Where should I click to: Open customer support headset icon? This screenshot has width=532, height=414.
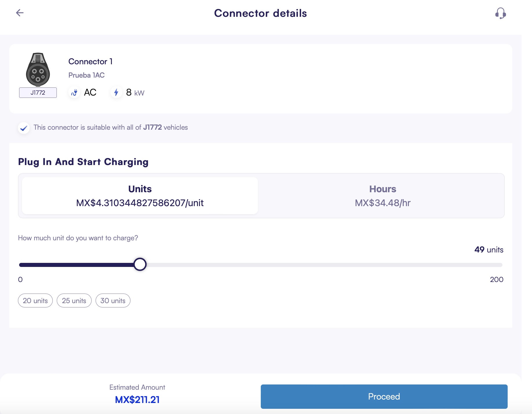500,13
